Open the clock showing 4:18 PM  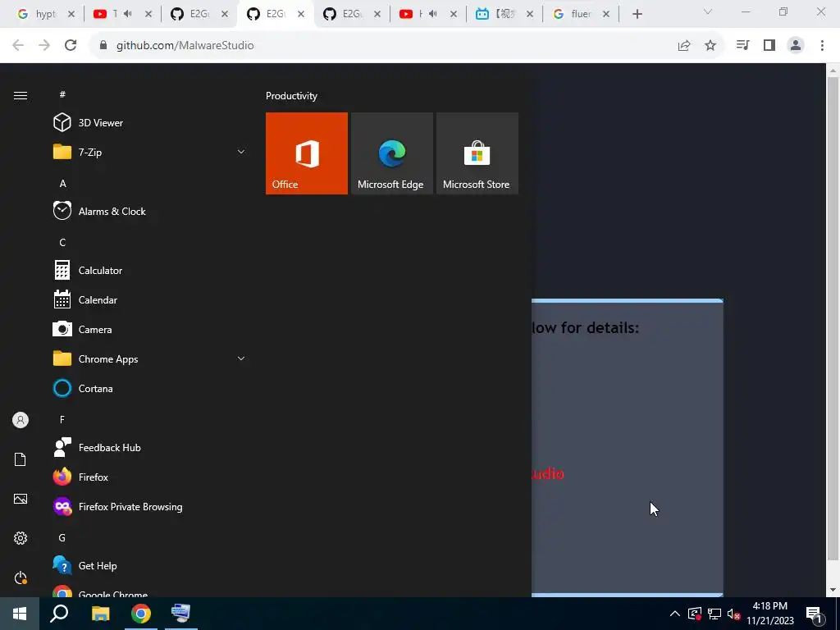[x=769, y=614]
